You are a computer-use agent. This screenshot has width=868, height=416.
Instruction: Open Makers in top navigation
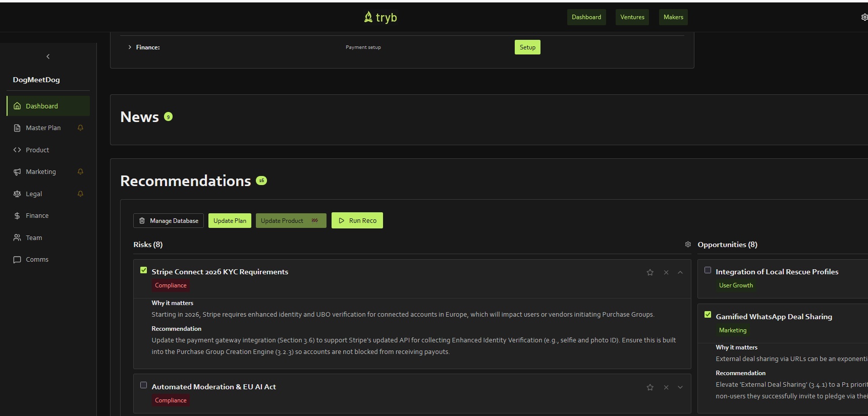click(x=673, y=17)
